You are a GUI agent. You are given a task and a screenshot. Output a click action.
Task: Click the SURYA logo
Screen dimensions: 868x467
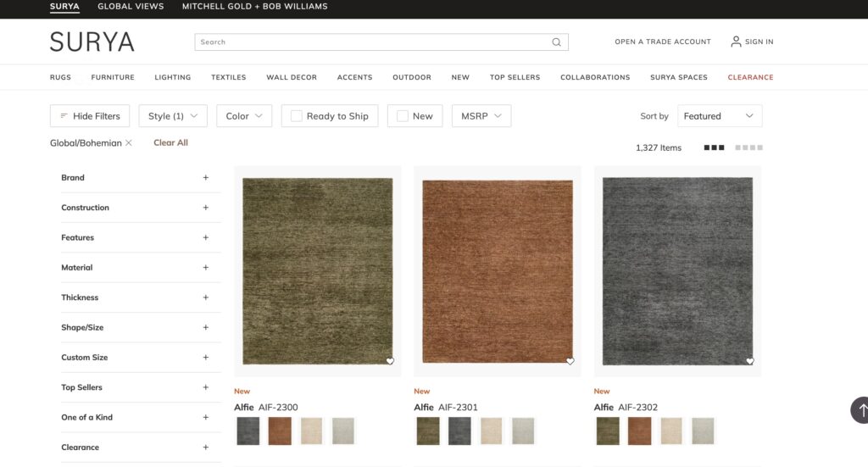92,42
